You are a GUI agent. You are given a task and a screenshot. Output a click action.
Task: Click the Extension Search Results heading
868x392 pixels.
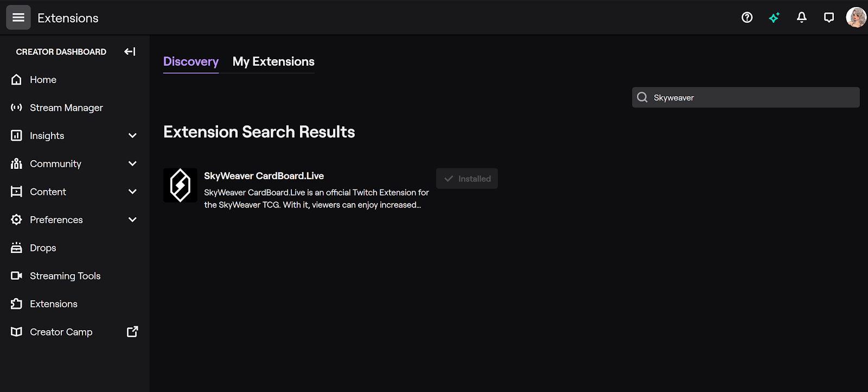[x=259, y=132]
